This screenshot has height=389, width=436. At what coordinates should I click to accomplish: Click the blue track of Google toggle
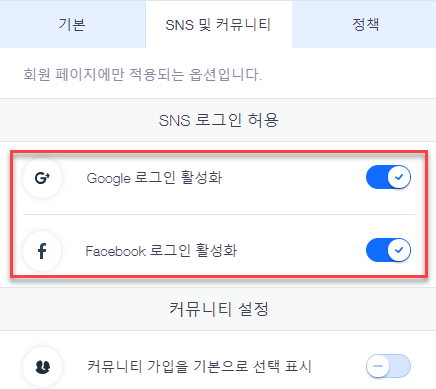point(377,177)
